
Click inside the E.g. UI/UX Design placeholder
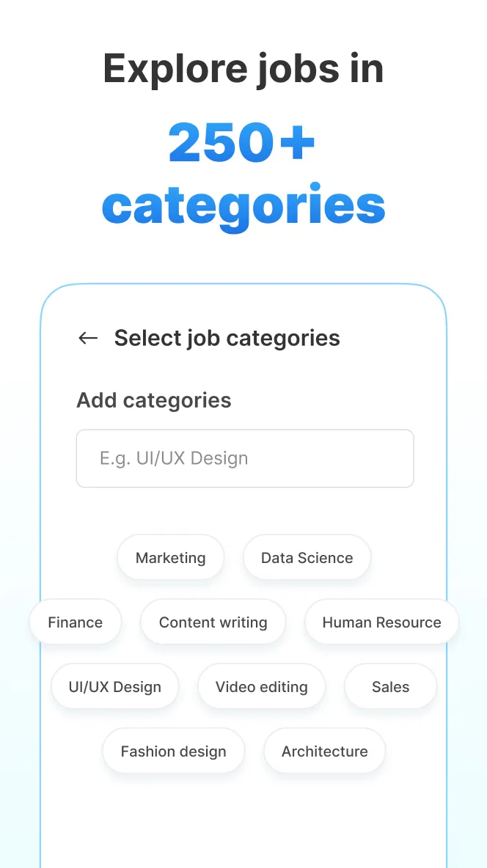pyautogui.click(x=174, y=458)
